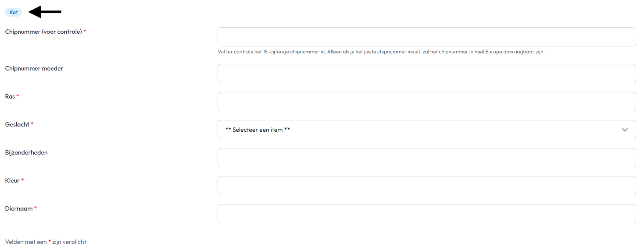
Task: Click the Kleur label
Action: [x=12, y=180]
